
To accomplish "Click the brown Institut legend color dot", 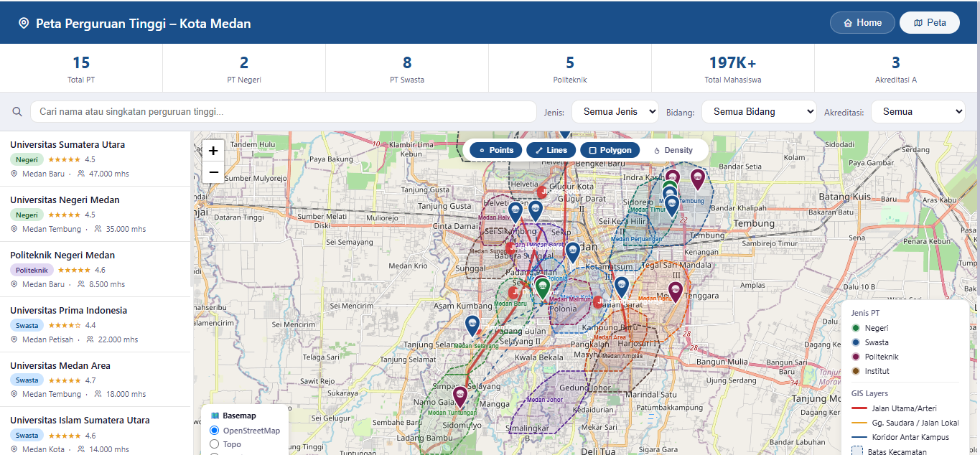I will [856, 371].
